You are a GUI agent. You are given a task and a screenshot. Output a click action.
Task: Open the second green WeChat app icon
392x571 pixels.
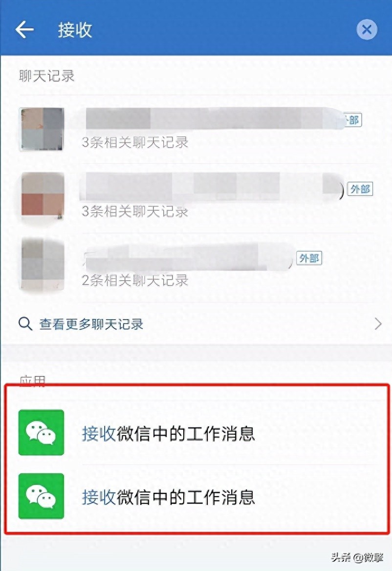click(41, 496)
